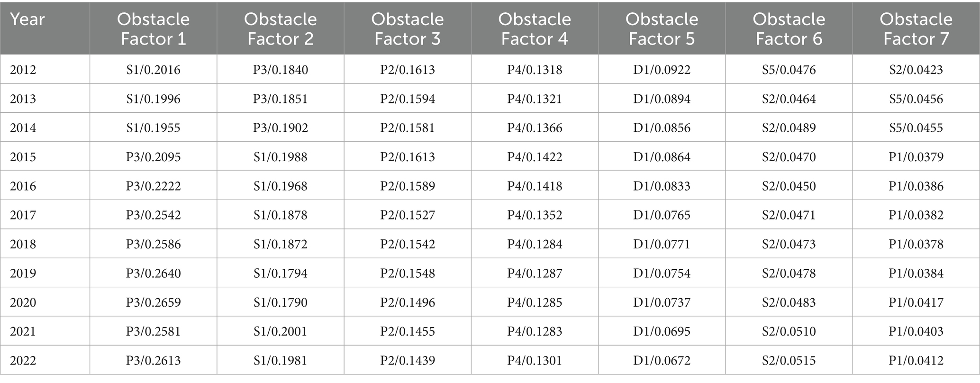Click the Obstacle Factor 7 header
The height and width of the screenshot is (383, 980).
point(916,28)
